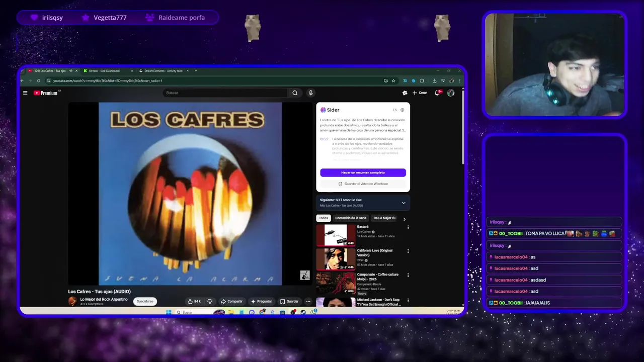Click Hacer un resumen completo
This screenshot has height=362, width=644.
pyautogui.click(x=363, y=172)
